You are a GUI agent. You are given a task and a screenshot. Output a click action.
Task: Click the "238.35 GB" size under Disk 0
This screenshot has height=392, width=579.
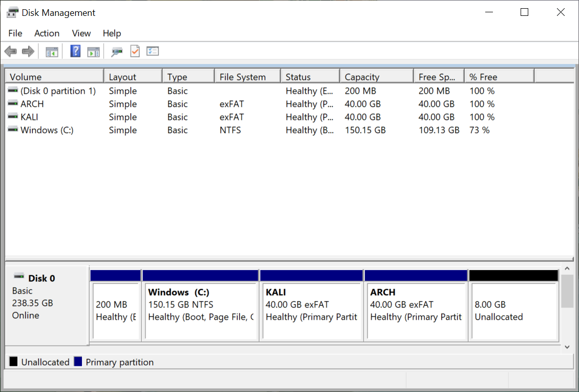(32, 303)
